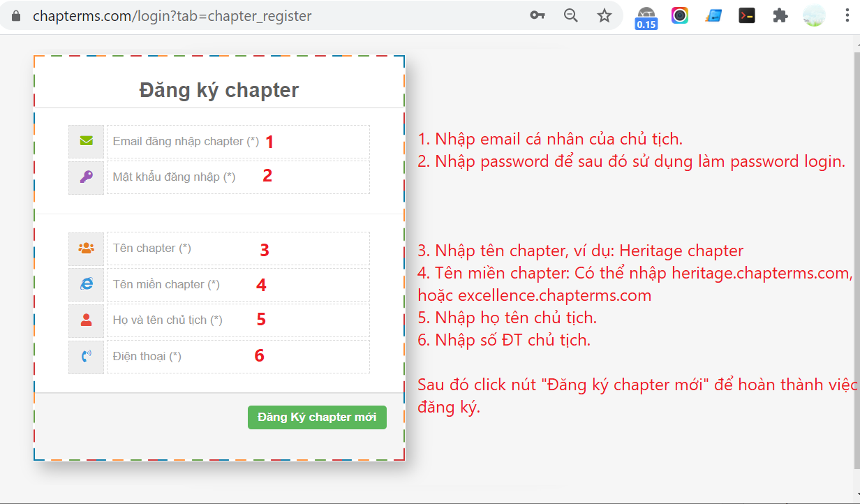Click the green envelope email icon
The height and width of the screenshot is (504, 860).
tap(86, 141)
